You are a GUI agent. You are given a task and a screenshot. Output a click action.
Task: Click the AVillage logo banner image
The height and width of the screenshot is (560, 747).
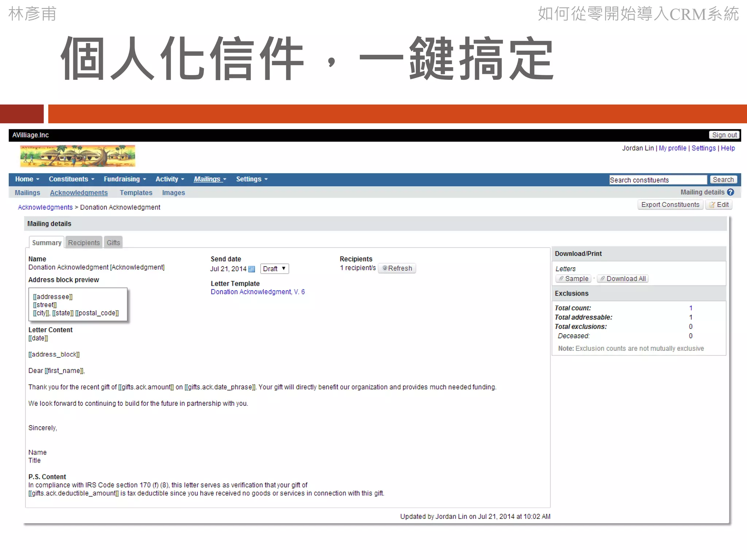point(78,156)
